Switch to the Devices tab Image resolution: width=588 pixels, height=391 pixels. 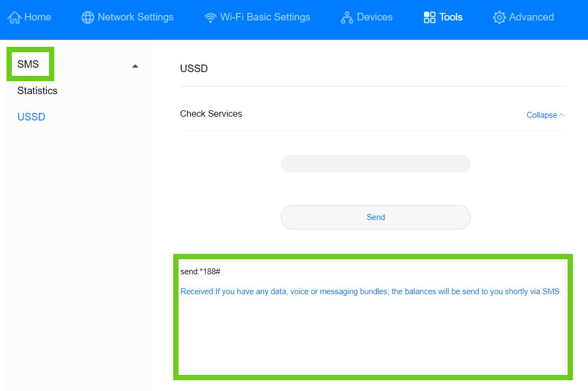[x=367, y=17]
